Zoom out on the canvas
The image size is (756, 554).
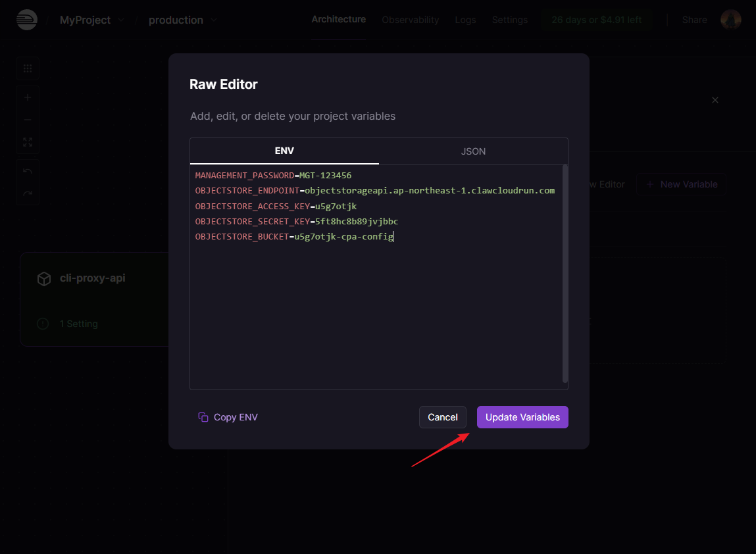point(28,120)
